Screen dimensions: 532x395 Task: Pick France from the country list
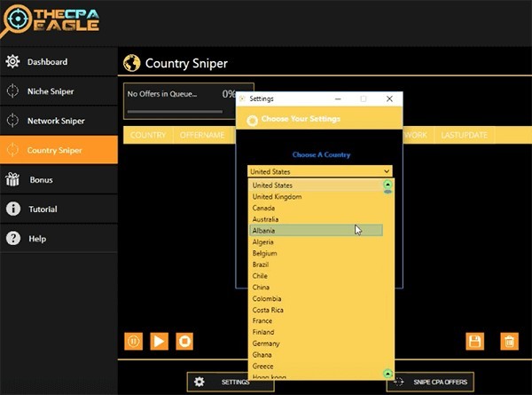coord(317,320)
